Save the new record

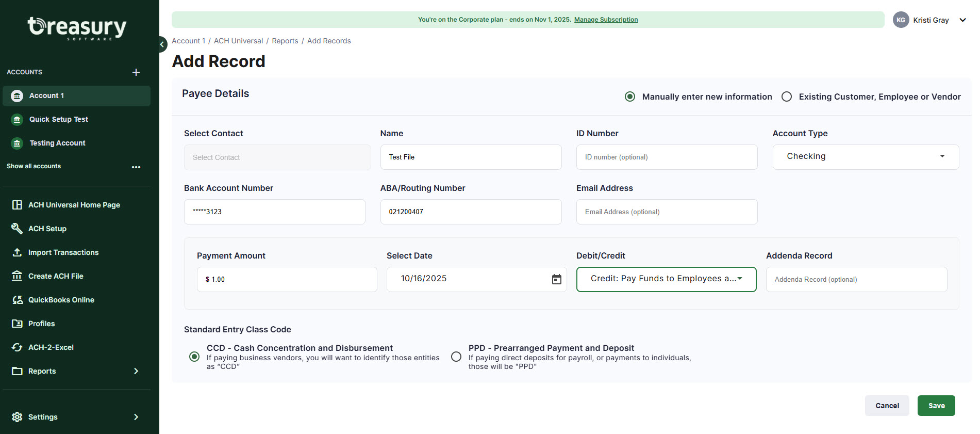point(936,406)
